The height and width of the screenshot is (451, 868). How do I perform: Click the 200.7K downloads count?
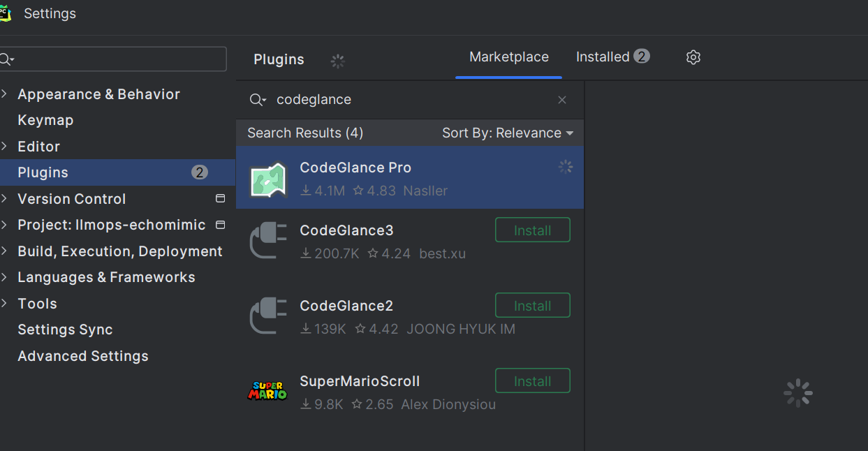330,253
